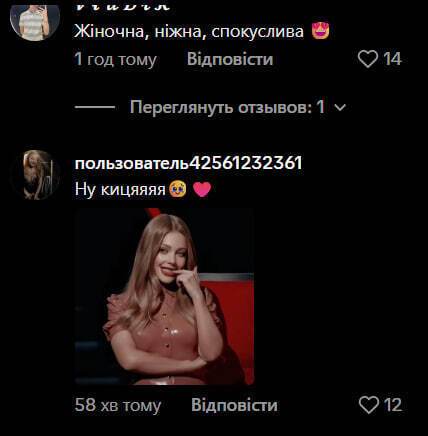
Task: Click the like count 14
Action: click(x=392, y=59)
